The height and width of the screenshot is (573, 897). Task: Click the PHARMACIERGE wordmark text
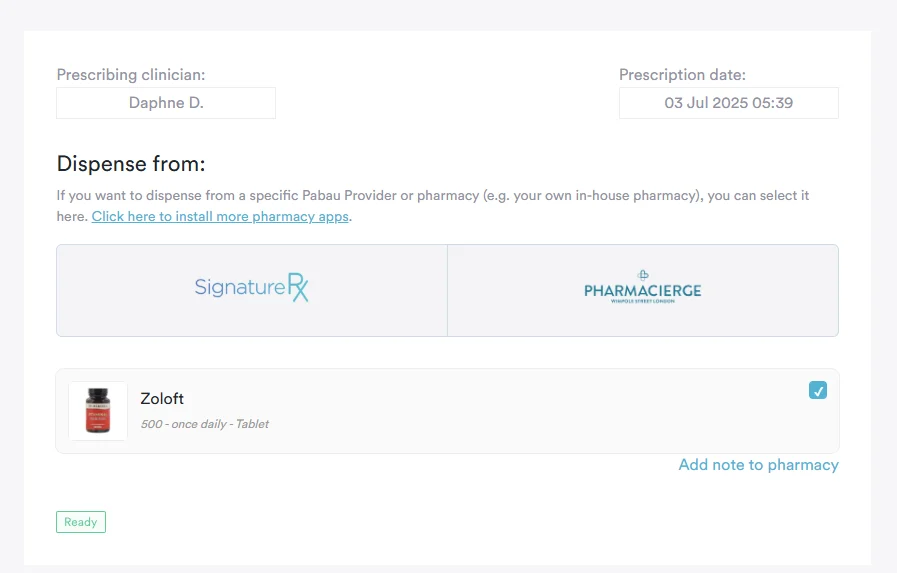pos(642,291)
